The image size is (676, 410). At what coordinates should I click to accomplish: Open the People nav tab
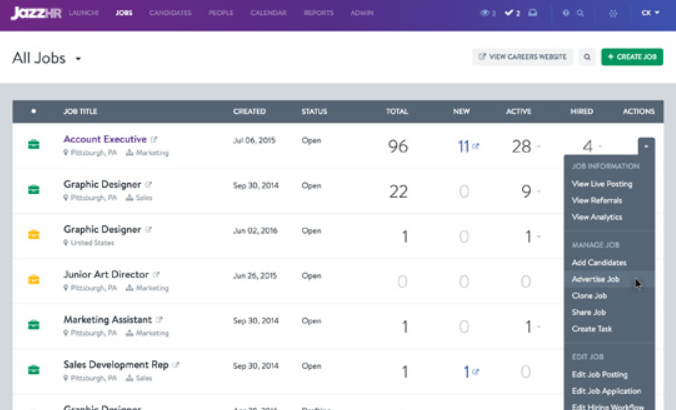tap(221, 13)
